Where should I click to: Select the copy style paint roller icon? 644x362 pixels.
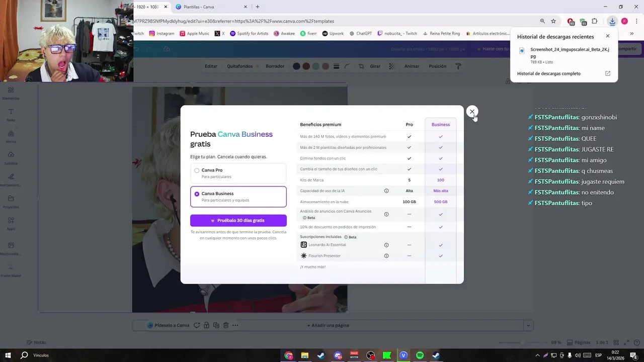(x=458, y=66)
